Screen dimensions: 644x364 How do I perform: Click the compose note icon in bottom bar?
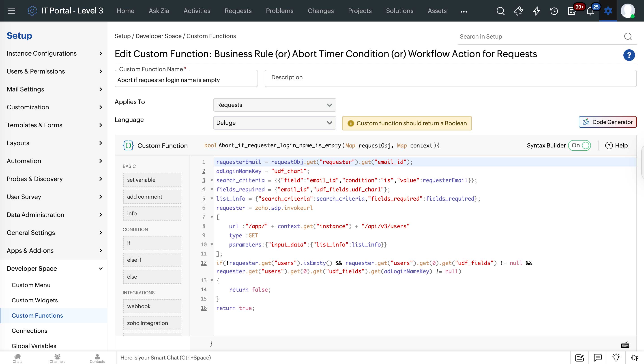580,358
